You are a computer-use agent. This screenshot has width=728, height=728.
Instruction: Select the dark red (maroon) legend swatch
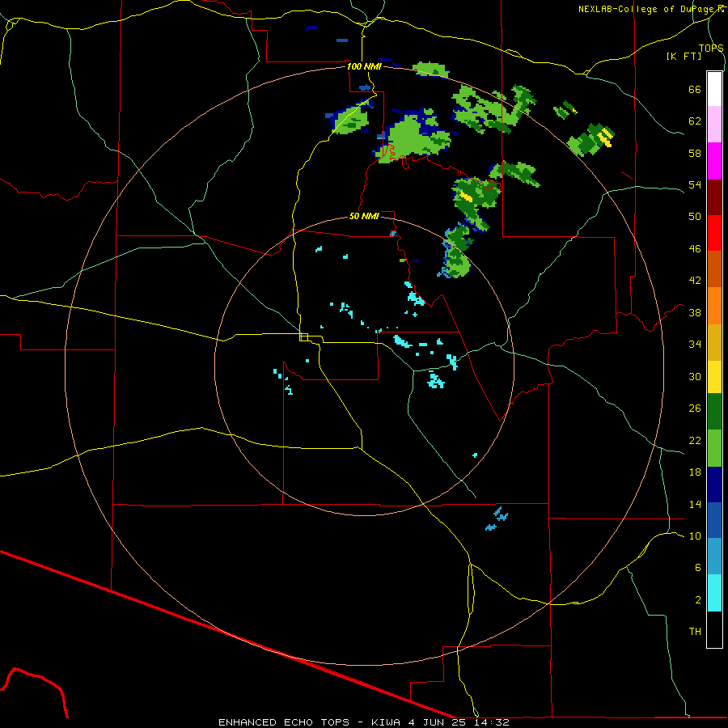[x=714, y=197]
